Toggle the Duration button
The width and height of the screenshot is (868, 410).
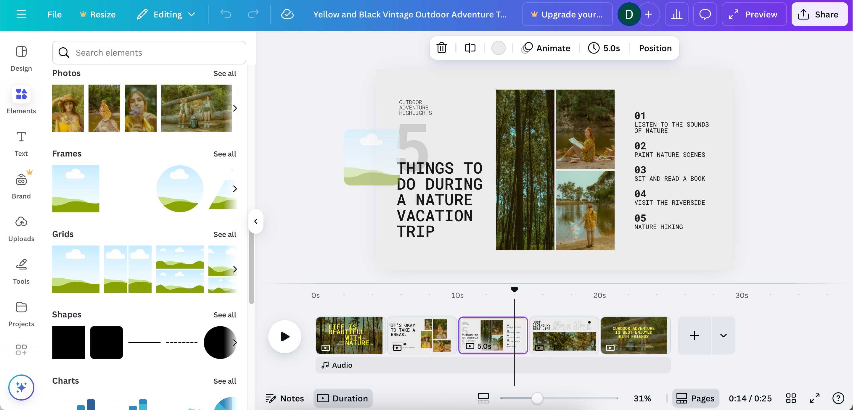tap(343, 398)
